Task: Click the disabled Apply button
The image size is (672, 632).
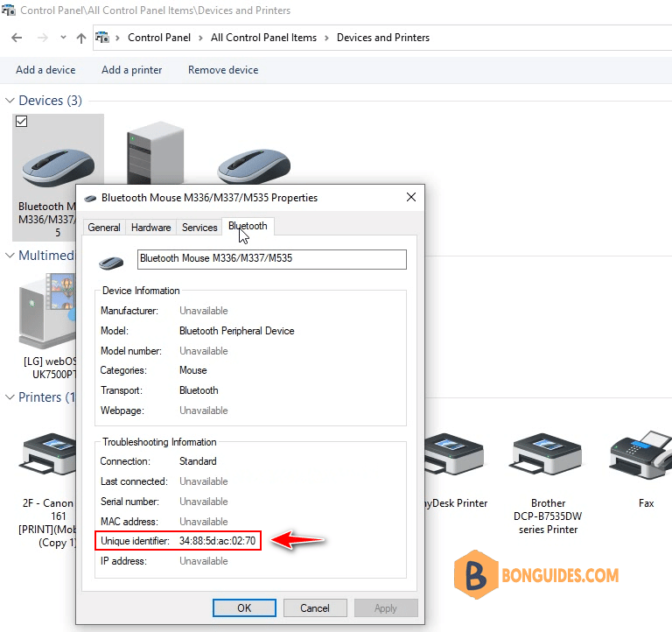Action: pyautogui.click(x=386, y=608)
